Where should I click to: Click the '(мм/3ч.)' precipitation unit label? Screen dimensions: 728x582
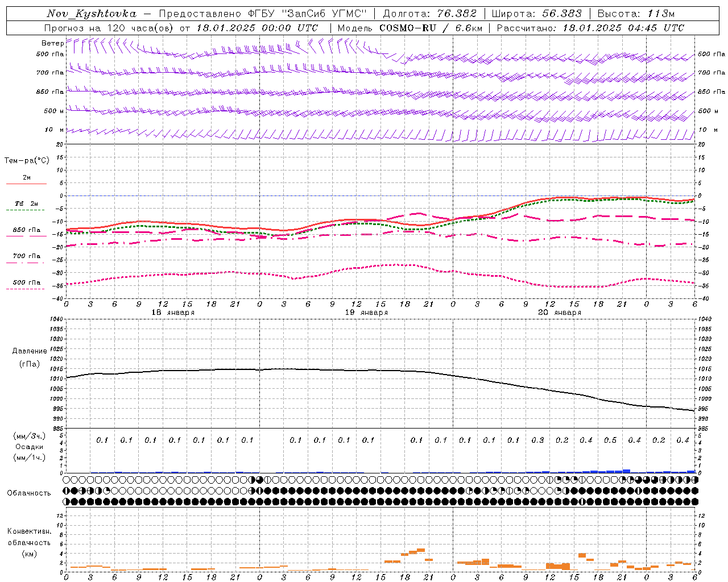click(x=30, y=436)
